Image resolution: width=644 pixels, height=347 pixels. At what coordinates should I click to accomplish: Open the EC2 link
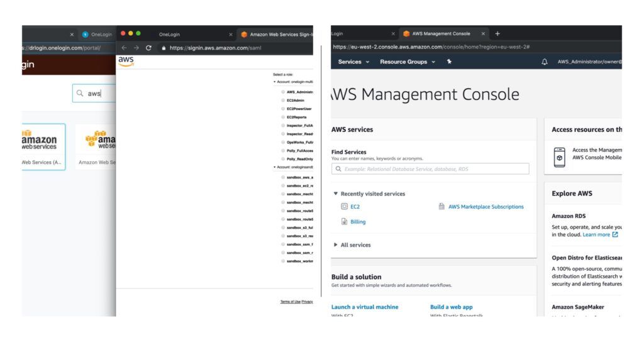(355, 207)
